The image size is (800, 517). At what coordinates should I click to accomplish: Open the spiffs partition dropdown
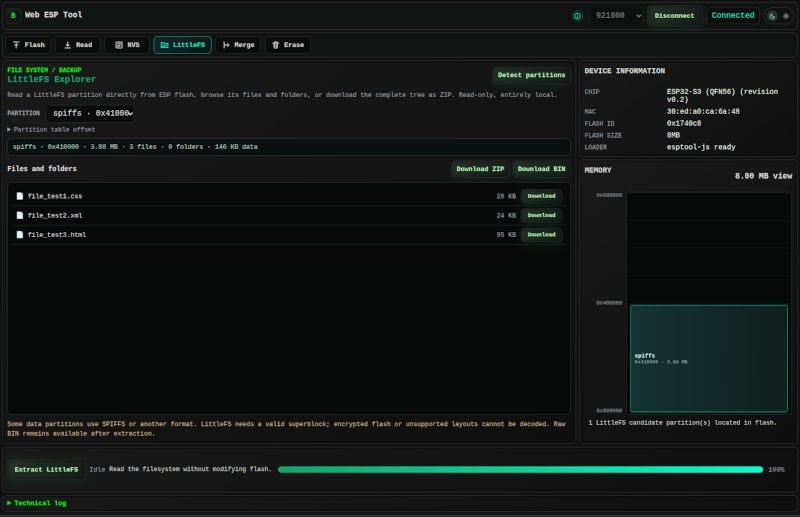pos(91,113)
